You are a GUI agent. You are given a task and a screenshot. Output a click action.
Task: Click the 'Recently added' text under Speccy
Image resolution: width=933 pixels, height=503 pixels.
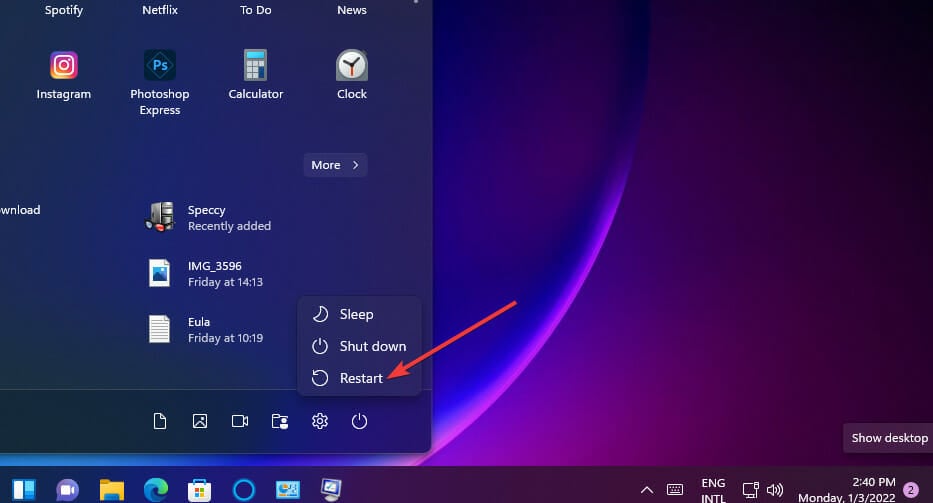[x=229, y=226]
